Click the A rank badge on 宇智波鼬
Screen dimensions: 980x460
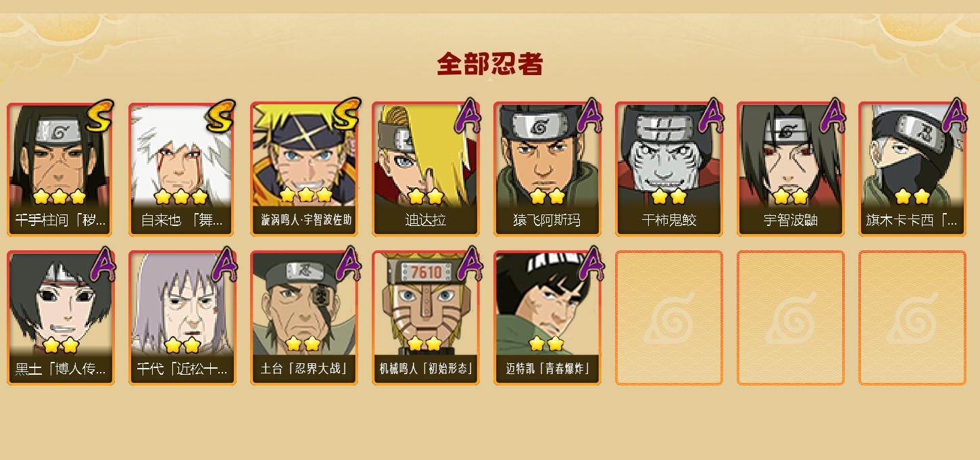coord(833,116)
